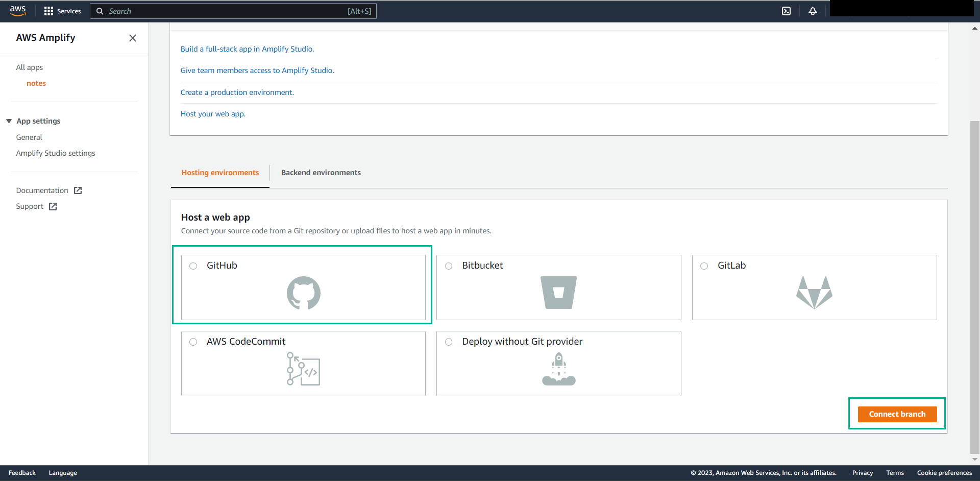
Task: Click the GitHub label text
Action: pos(222,266)
